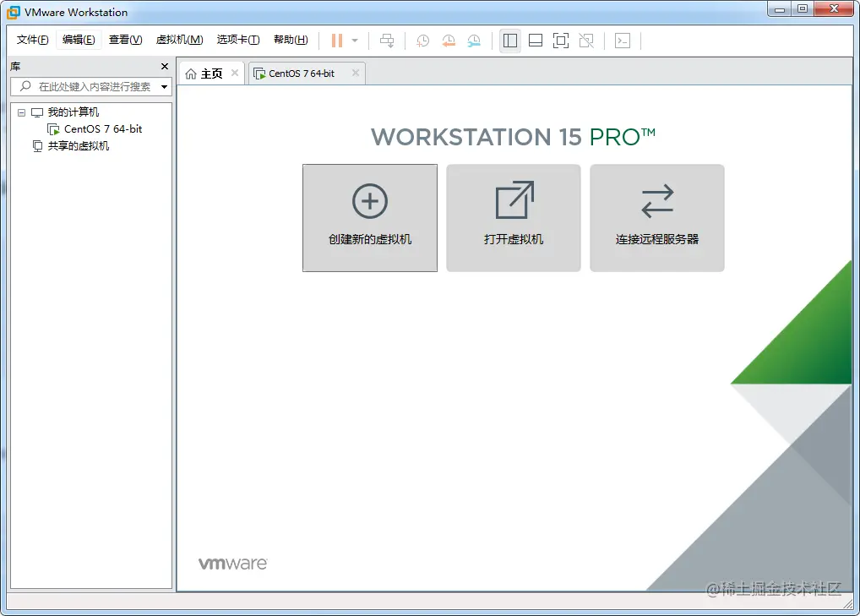The height and width of the screenshot is (616, 860).
Task: Open the 帮助(H) menu
Action: tap(291, 40)
